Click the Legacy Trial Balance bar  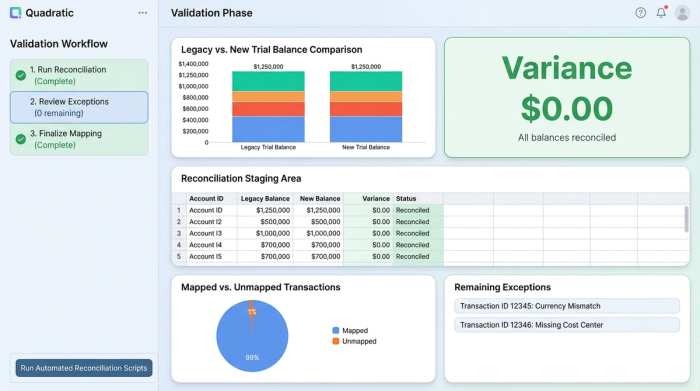[268, 107]
